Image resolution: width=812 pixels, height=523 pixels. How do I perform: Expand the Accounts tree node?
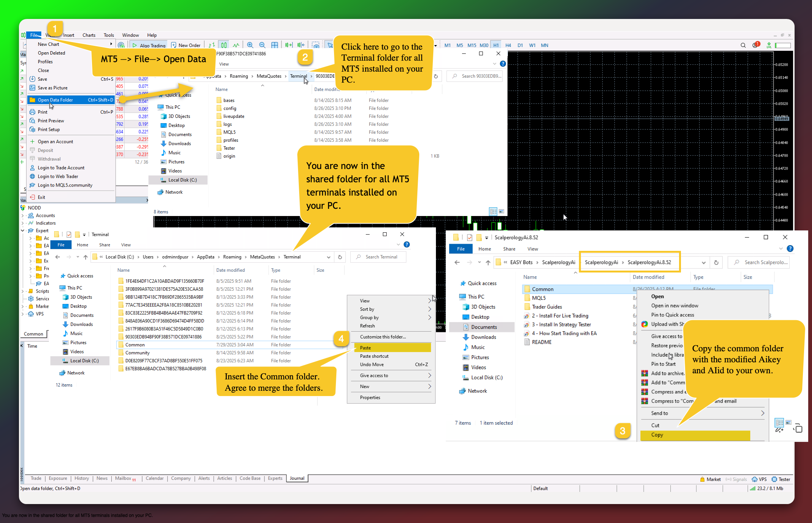click(x=23, y=216)
